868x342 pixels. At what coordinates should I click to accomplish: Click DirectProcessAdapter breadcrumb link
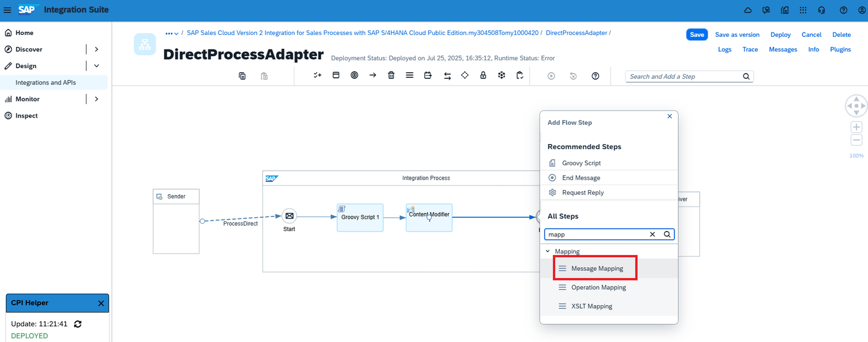[x=576, y=33]
